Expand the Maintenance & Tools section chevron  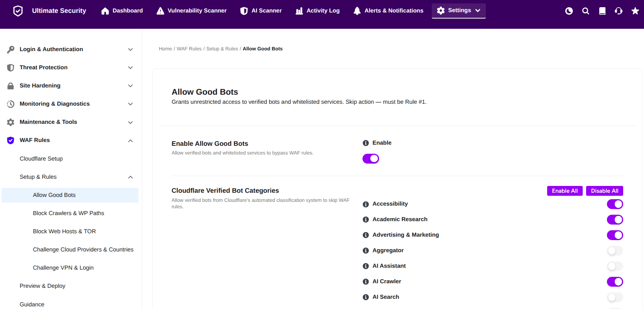[131, 122]
